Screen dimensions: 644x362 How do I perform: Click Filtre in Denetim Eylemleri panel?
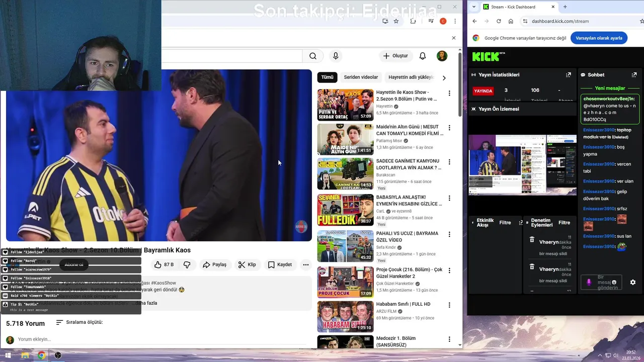click(x=565, y=223)
